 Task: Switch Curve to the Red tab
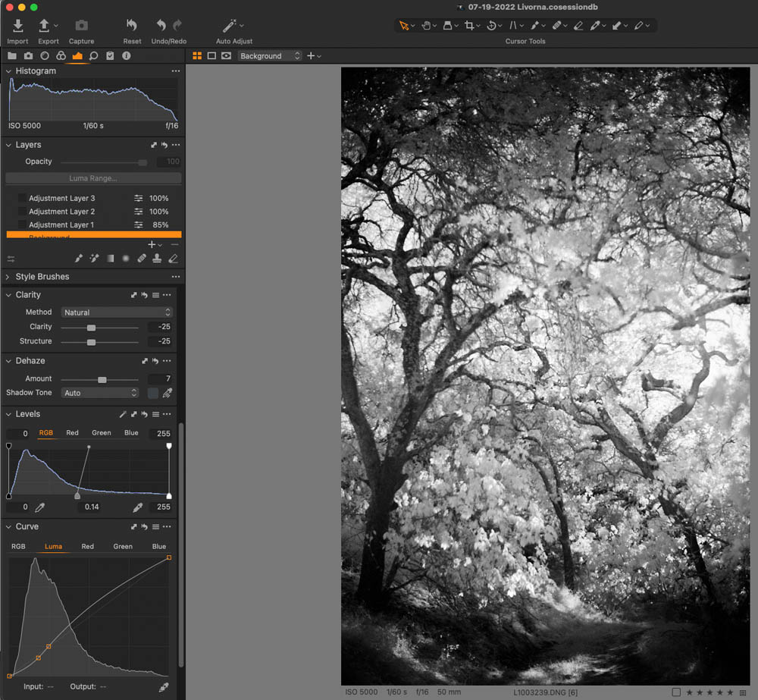87,546
